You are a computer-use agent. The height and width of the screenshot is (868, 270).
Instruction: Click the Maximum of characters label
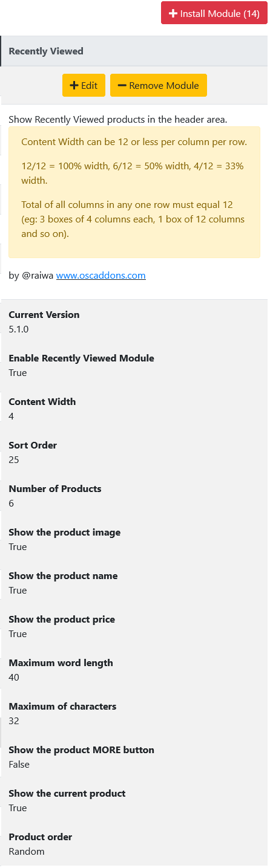[62, 707]
